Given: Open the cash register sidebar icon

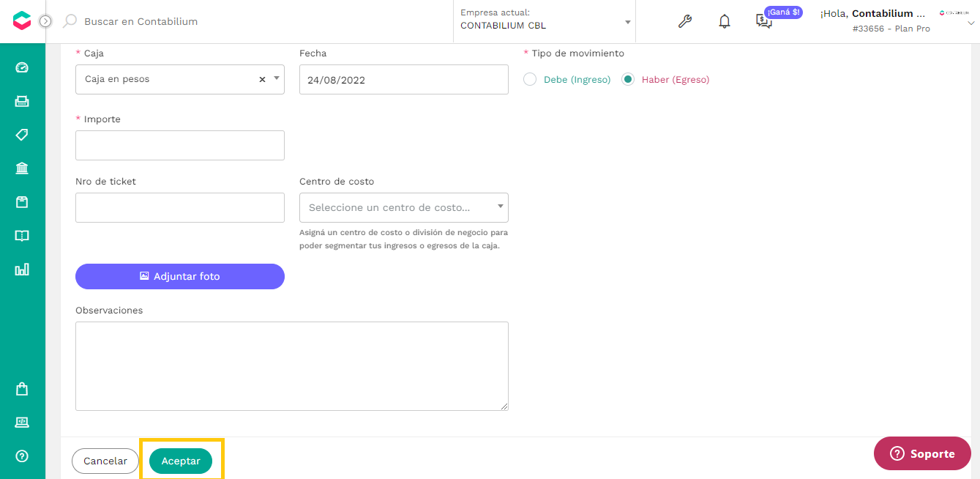Looking at the screenshot, I should 22,101.
